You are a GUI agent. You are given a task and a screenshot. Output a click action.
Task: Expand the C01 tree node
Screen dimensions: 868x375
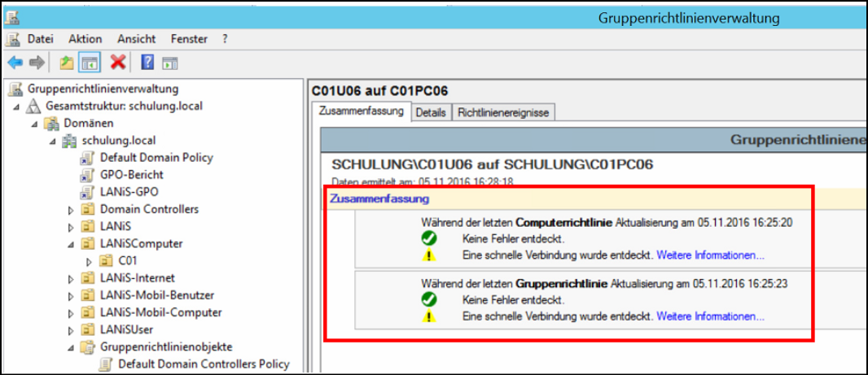coord(89,262)
